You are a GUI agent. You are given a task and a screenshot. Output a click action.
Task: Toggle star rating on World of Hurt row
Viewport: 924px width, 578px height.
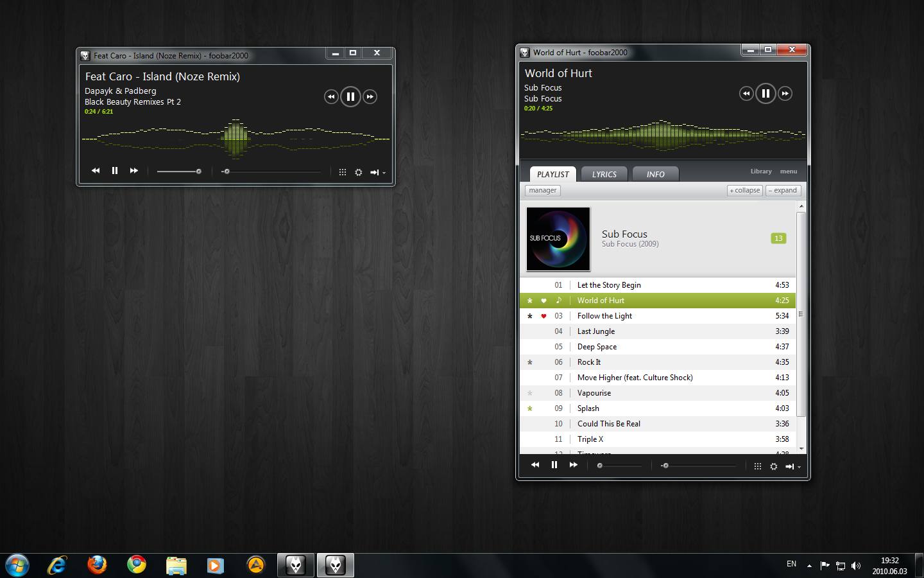point(530,301)
